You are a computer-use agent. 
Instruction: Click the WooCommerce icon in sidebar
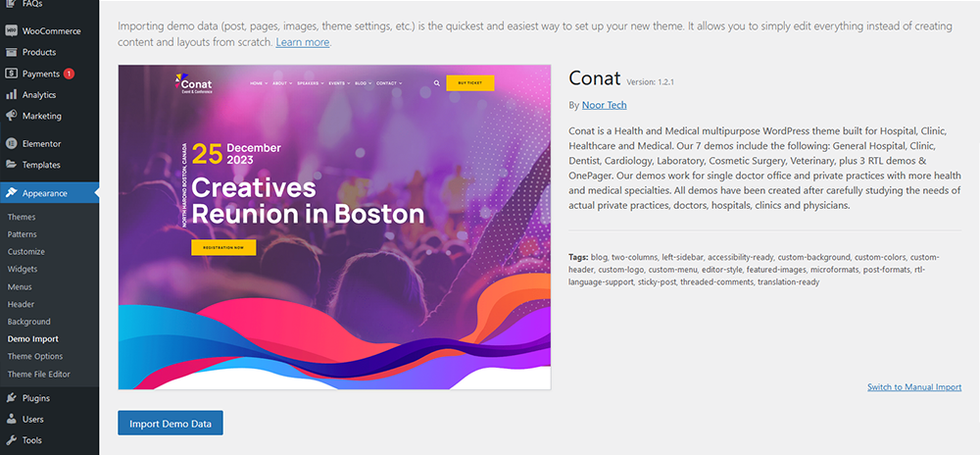(11, 31)
